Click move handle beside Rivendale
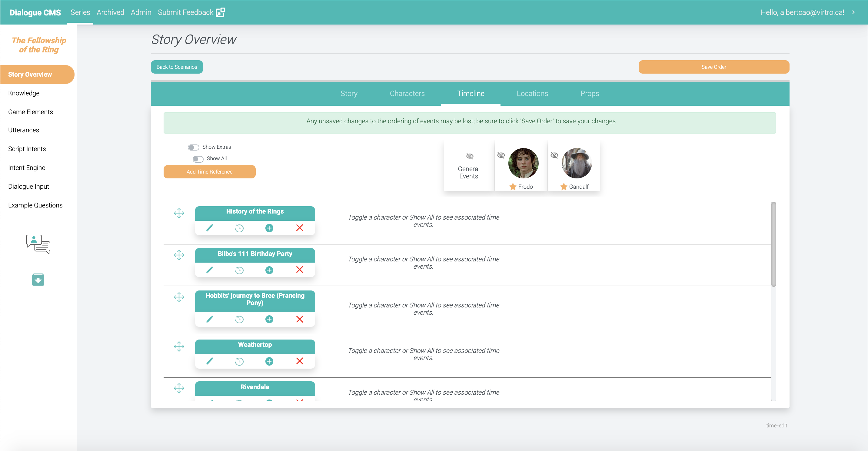 pos(179,388)
